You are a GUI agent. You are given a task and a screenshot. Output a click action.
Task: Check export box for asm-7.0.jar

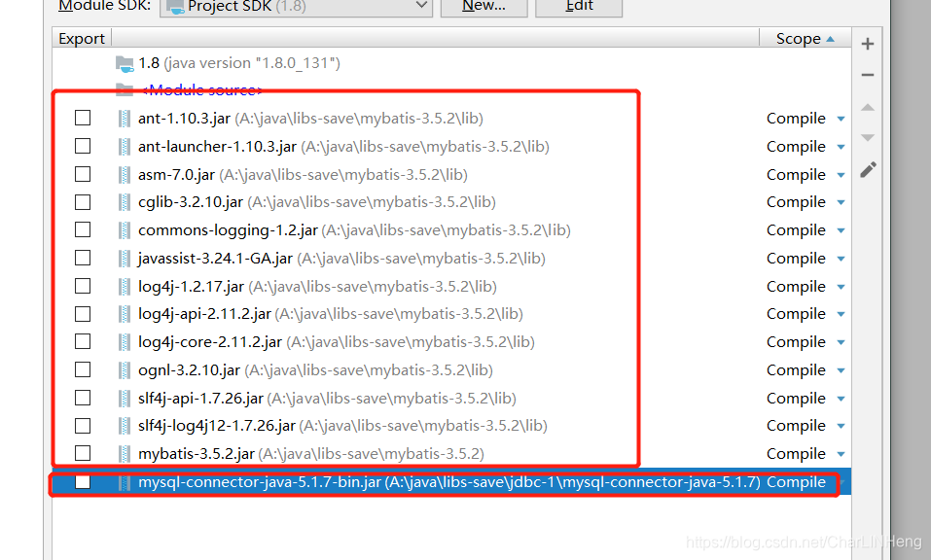tap(83, 174)
